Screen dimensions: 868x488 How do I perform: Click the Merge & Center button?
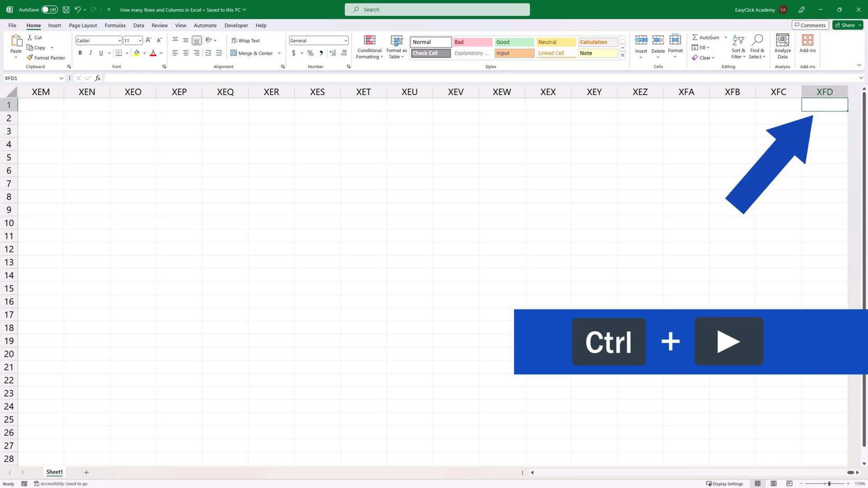pyautogui.click(x=252, y=53)
